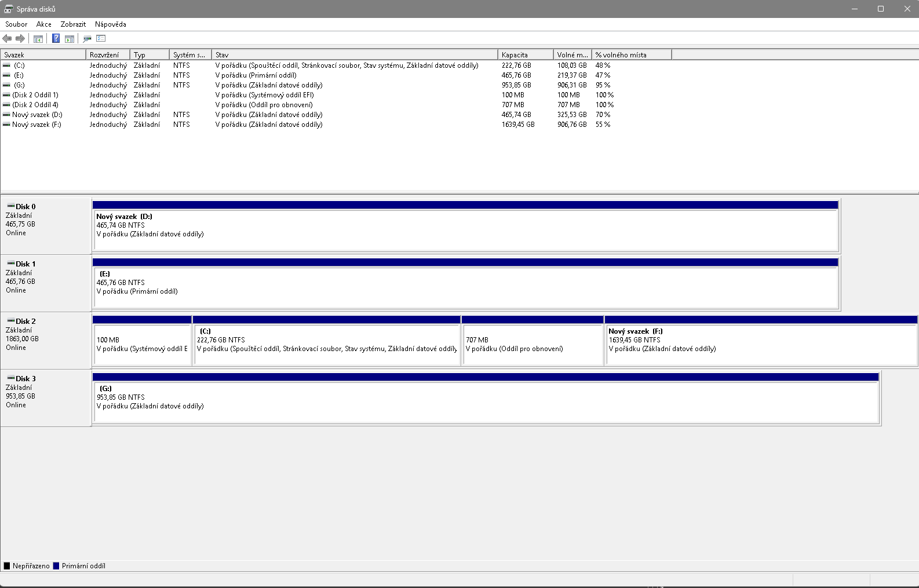
Task: Sort by the Volné m... column header
Action: pyautogui.click(x=572, y=55)
